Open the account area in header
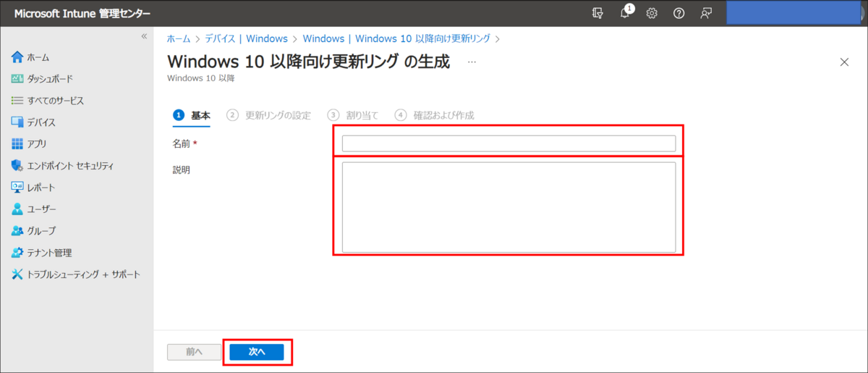The height and width of the screenshot is (373, 868). 794,13
